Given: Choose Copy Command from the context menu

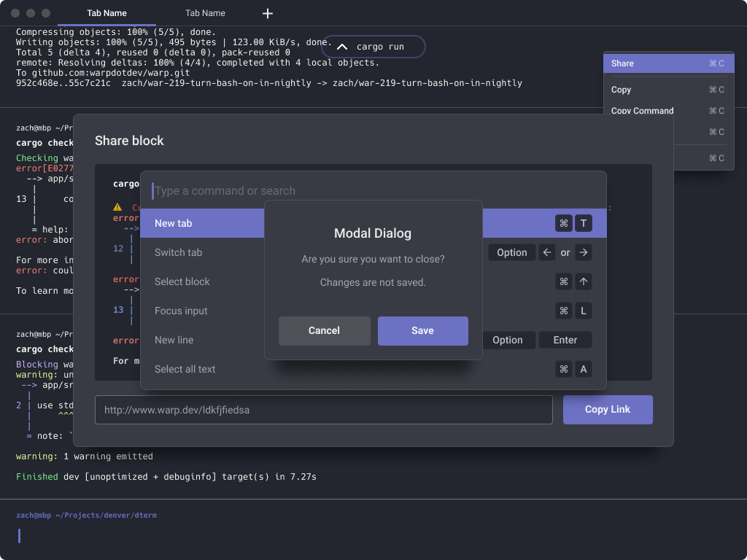Looking at the screenshot, I should point(642,111).
